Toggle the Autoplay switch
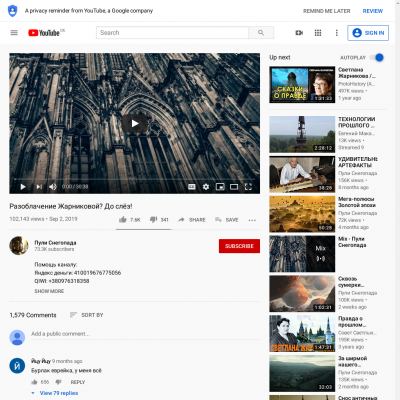This screenshot has height=400, width=400. (x=377, y=58)
